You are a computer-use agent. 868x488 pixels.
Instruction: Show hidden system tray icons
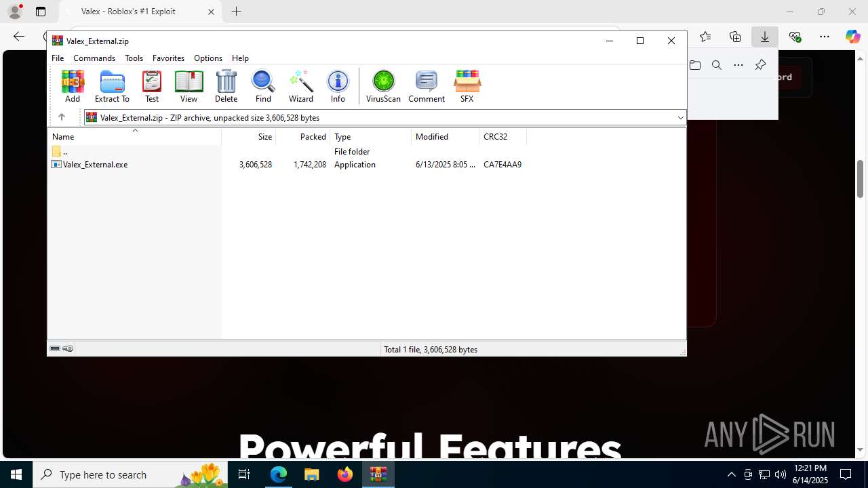[731, 474]
